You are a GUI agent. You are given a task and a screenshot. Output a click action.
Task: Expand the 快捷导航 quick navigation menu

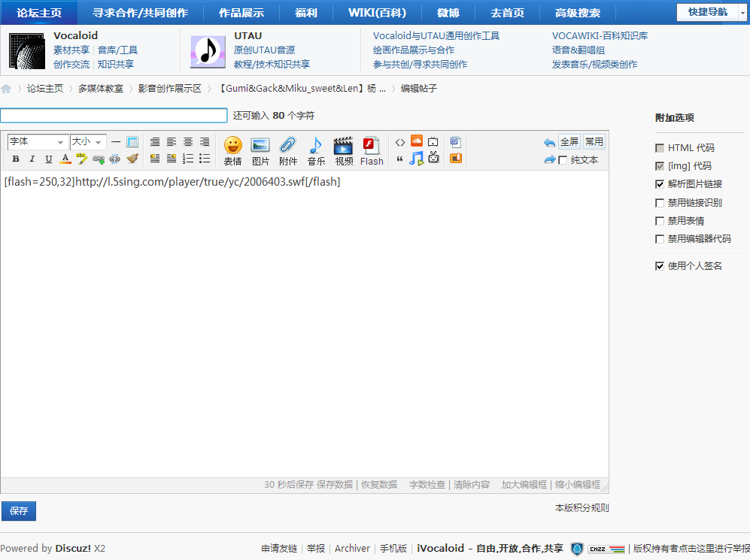click(712, 12)
